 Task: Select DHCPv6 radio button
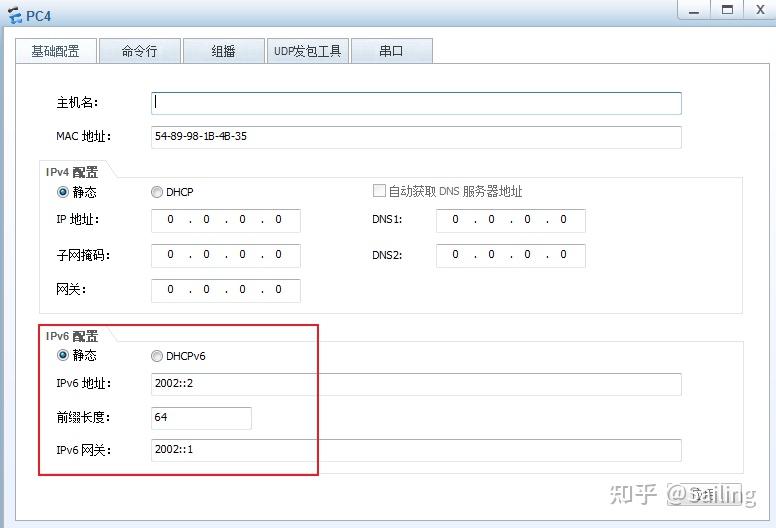coord(157,356)
